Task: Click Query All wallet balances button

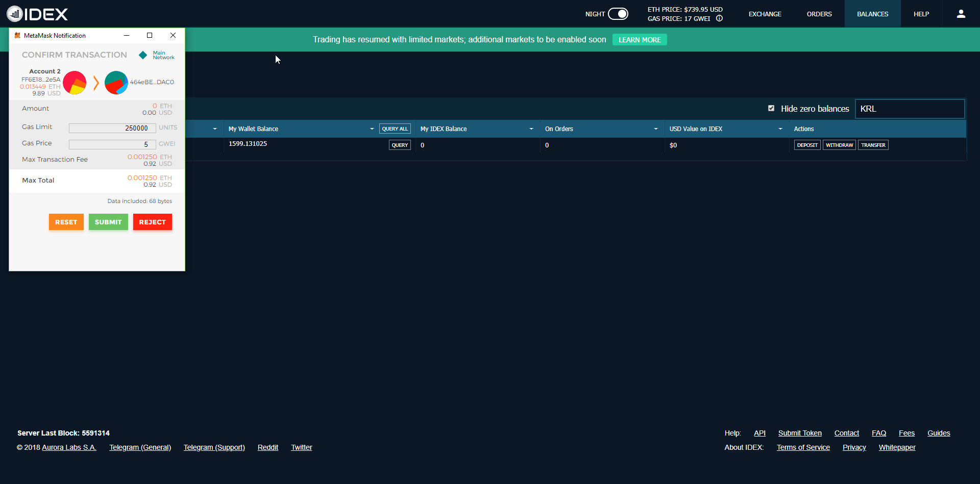Action: coord(395,129)
